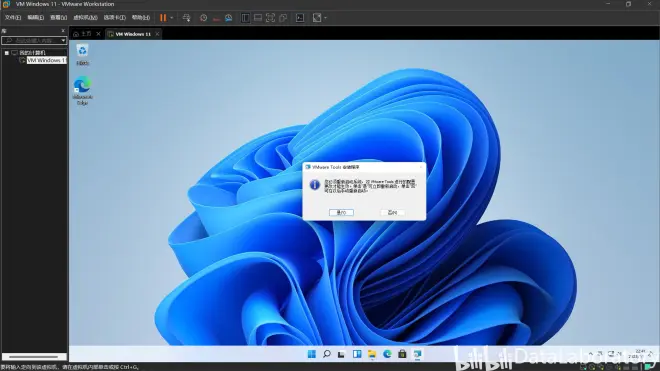660x371 pixels.
Task: Collapse the My Computer tree node
Action: coord(7,53)
